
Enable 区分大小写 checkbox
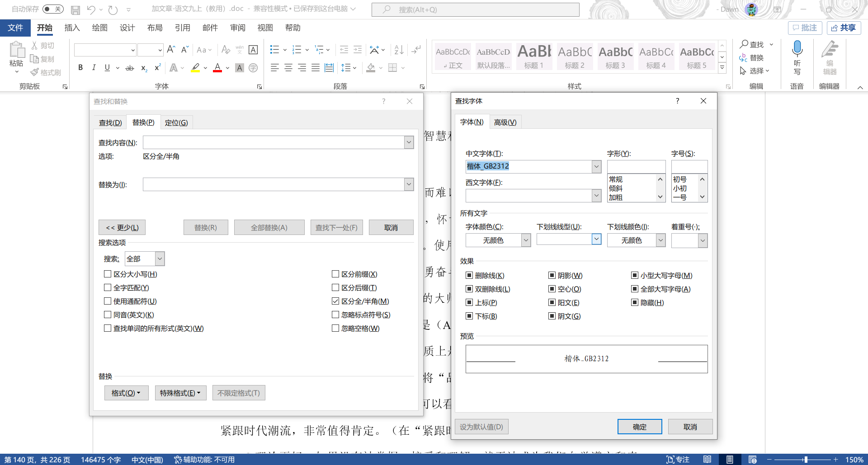108,274
